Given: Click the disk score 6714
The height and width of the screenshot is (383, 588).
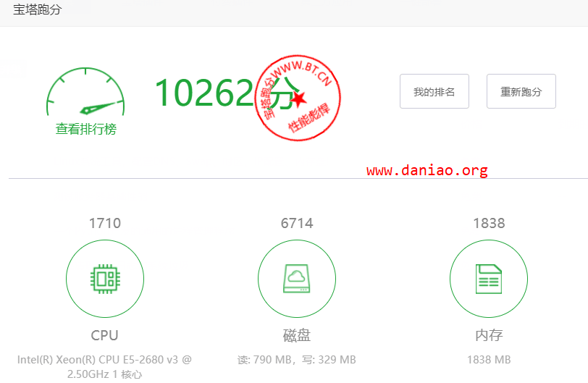Looking at the screenshot, I should pos(297,223).
